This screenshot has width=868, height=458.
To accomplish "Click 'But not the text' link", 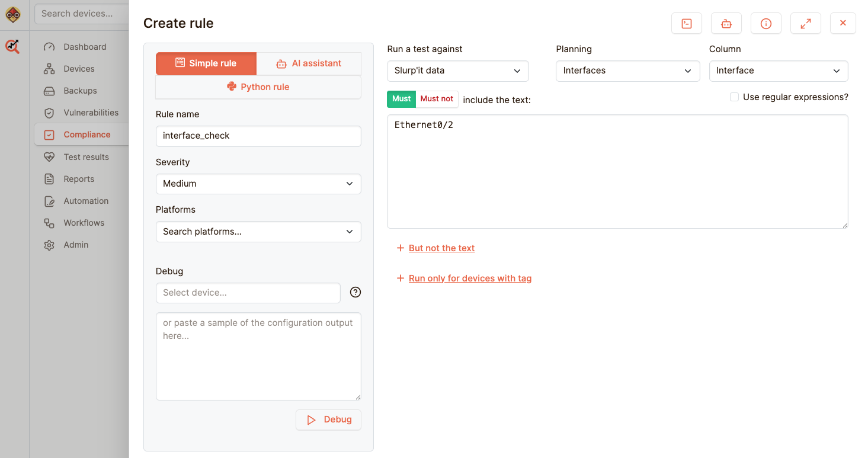I will pyautogui.click(x=441, y=248).
